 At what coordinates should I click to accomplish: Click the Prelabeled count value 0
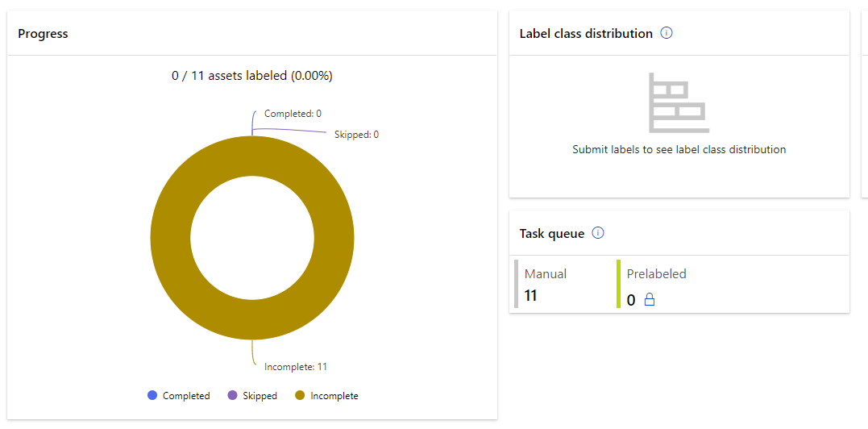point(631,301)
